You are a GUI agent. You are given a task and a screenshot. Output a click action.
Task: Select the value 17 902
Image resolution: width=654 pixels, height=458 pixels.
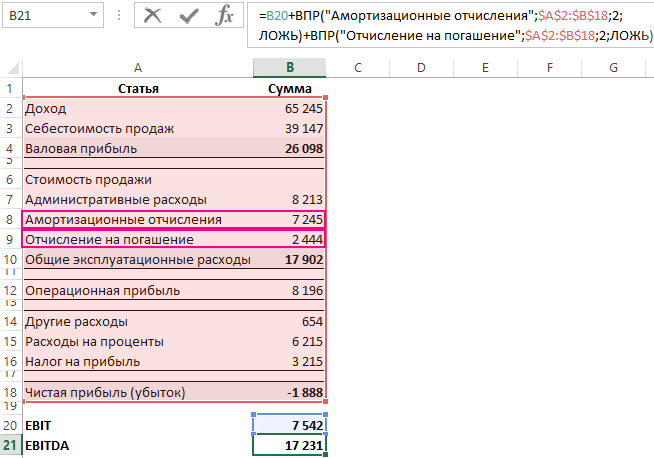(289, 259)
